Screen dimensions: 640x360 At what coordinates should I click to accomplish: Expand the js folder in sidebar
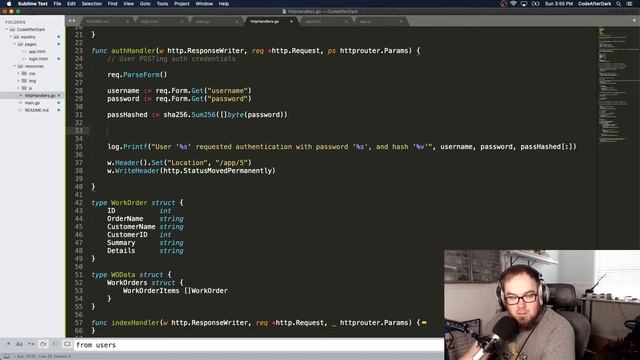(18, 88)
